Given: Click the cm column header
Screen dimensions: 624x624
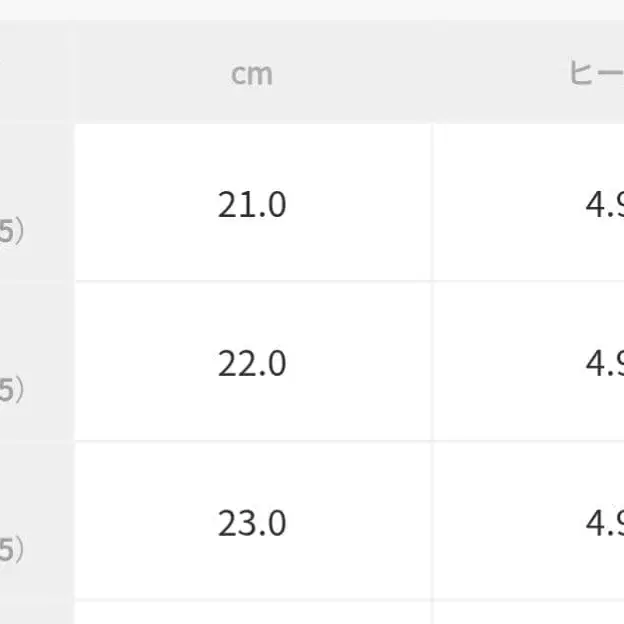Looking at the screenshot, I should coord(252,75).
